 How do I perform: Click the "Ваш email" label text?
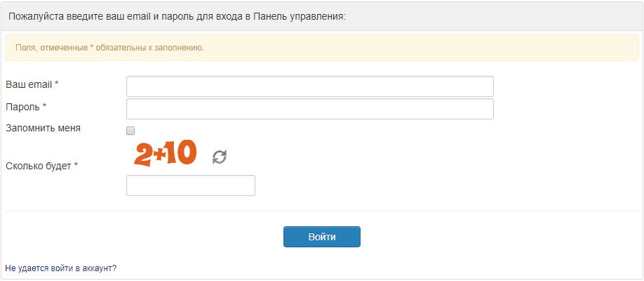point(29,84)
